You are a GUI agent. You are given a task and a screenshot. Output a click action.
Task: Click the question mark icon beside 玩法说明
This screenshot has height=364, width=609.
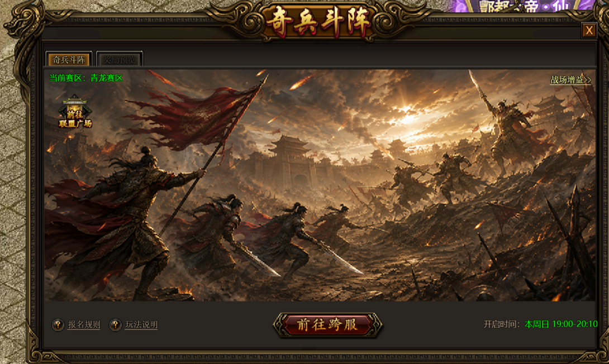(x=115, y=324)
